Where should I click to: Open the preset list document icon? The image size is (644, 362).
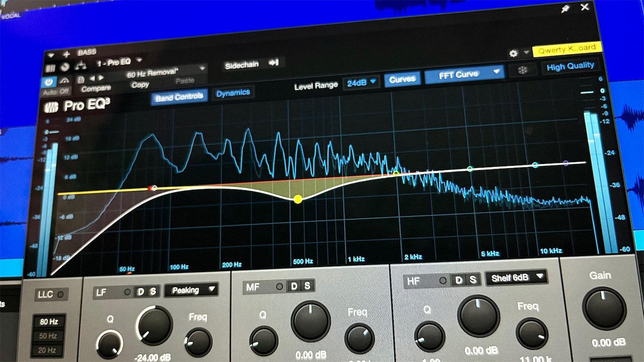coord(81,79)
